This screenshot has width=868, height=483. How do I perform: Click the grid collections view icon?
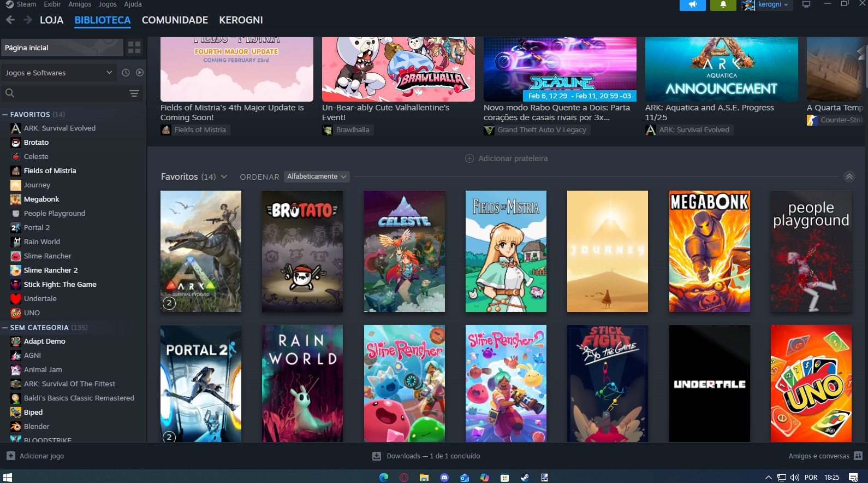tap(134, 48)
